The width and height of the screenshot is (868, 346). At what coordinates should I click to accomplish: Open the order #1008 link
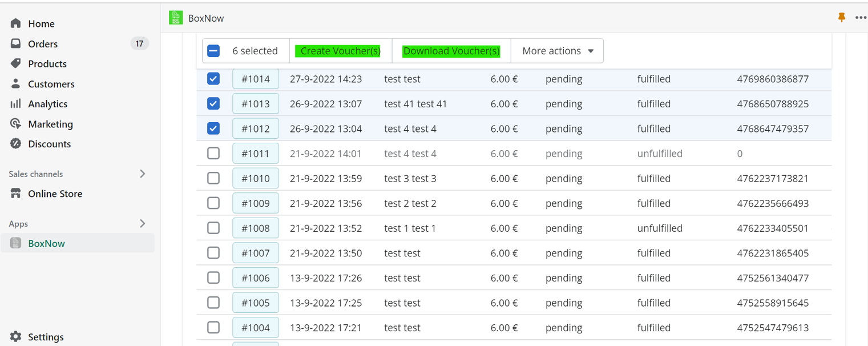(x=256, y=228)
